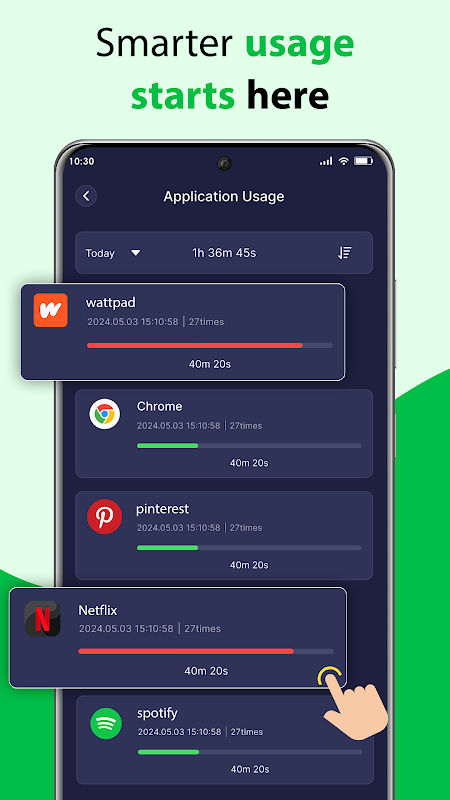Tap 27times on the pinterest card
450x800 pixels.
[x=246, y=528]
